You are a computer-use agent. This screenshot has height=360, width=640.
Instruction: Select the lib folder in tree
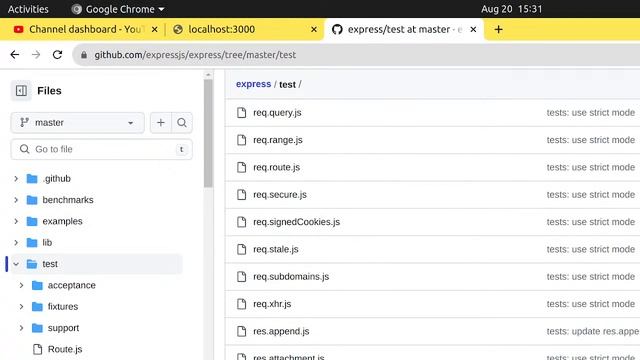pos(47,242)
